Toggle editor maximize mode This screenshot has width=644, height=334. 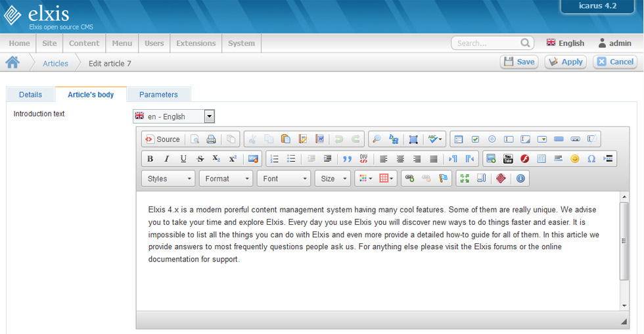465,178
